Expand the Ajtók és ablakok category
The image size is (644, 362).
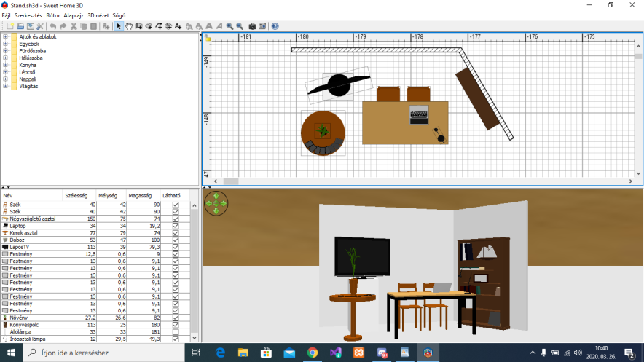point(6,36)
